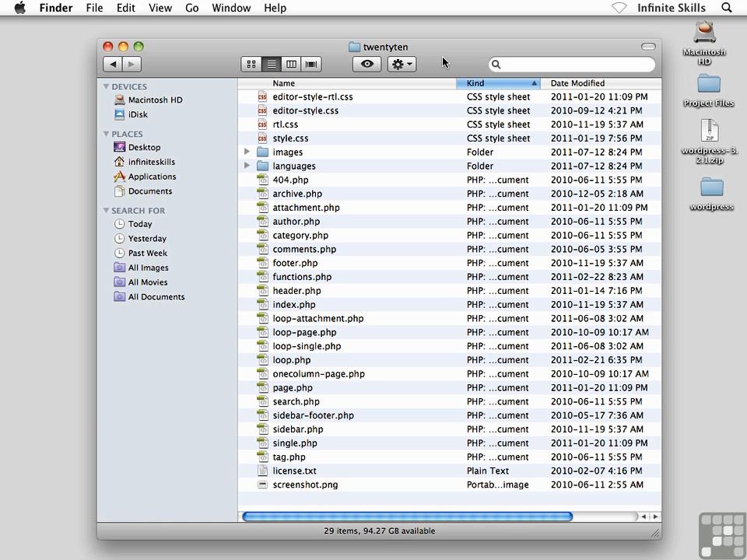Select the footer.php file

pyautogui.click(x=449, y=263)
